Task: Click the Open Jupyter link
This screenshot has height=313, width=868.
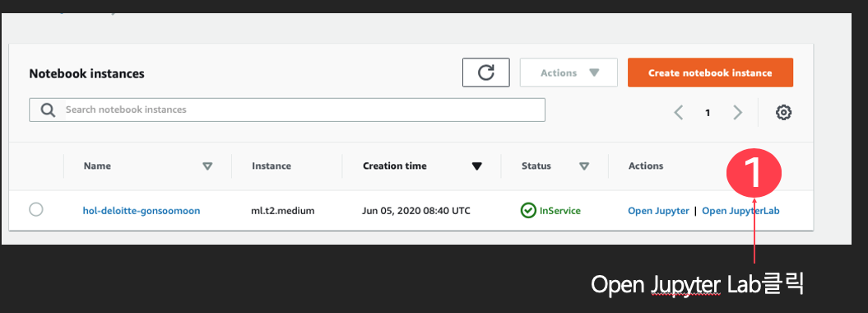Action: [658, 211]
